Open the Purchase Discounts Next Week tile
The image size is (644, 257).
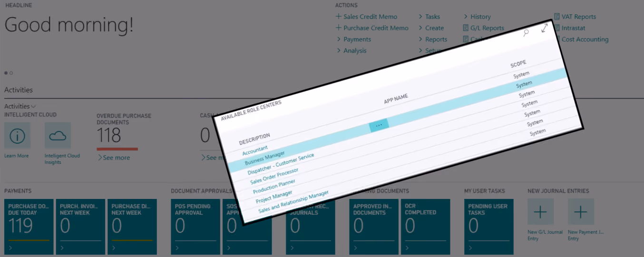tap(132, 227)
